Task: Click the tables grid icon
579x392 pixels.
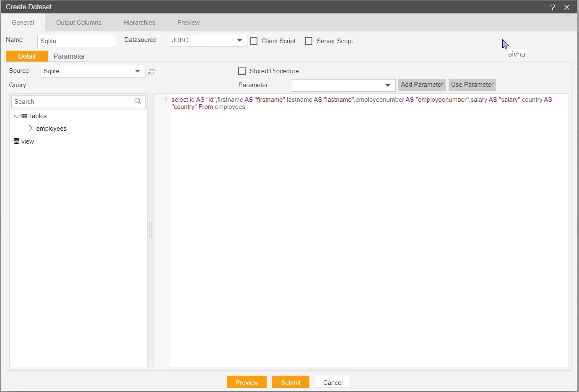Action: (x=24, y=116)
